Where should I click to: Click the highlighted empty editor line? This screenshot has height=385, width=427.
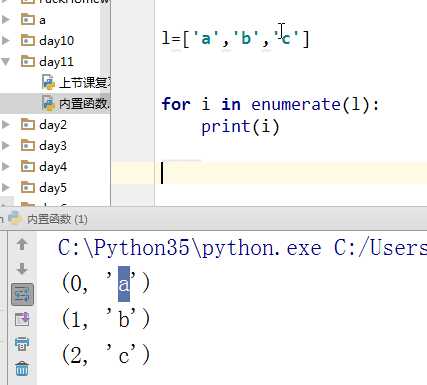(269, 173)
